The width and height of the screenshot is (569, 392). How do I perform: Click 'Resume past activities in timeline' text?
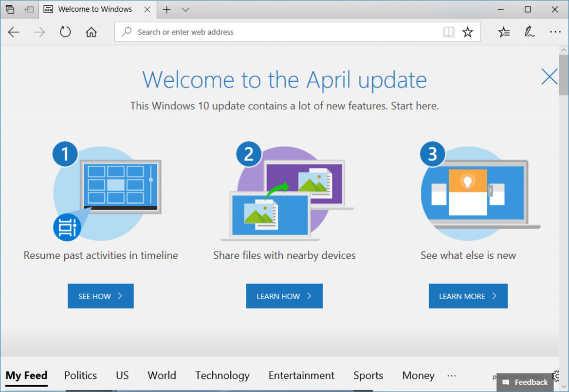(x=101, y=255)
